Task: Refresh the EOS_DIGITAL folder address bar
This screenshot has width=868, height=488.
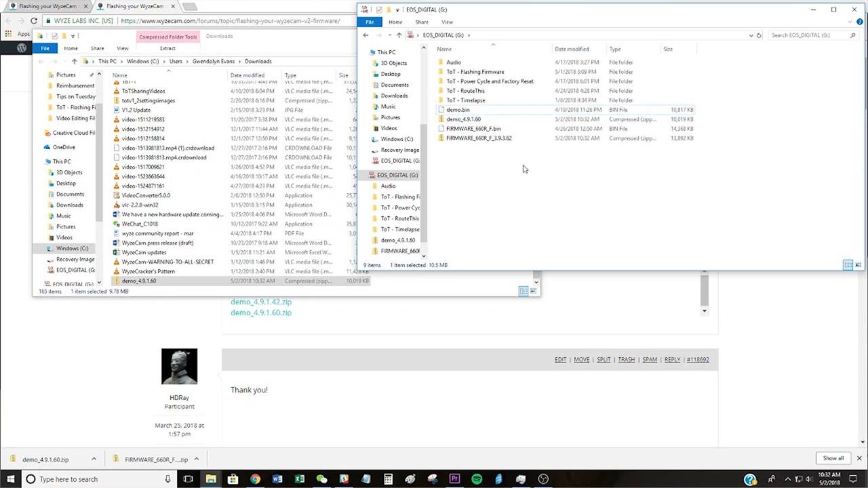Action: [759, 35]
